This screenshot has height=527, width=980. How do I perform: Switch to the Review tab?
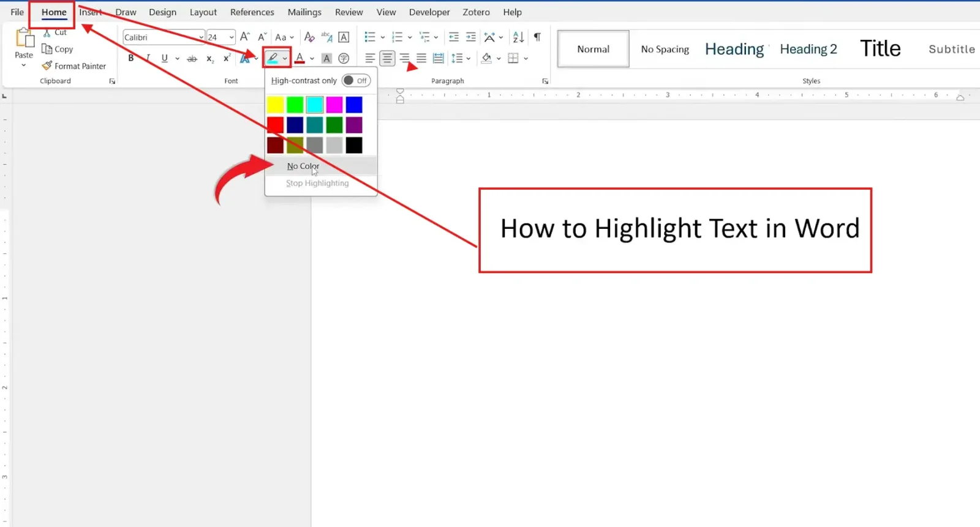click(349, 12)
